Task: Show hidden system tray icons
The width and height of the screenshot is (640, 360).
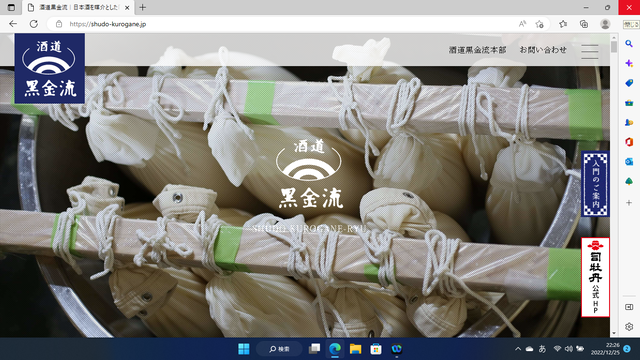Action: pos(518,349)
